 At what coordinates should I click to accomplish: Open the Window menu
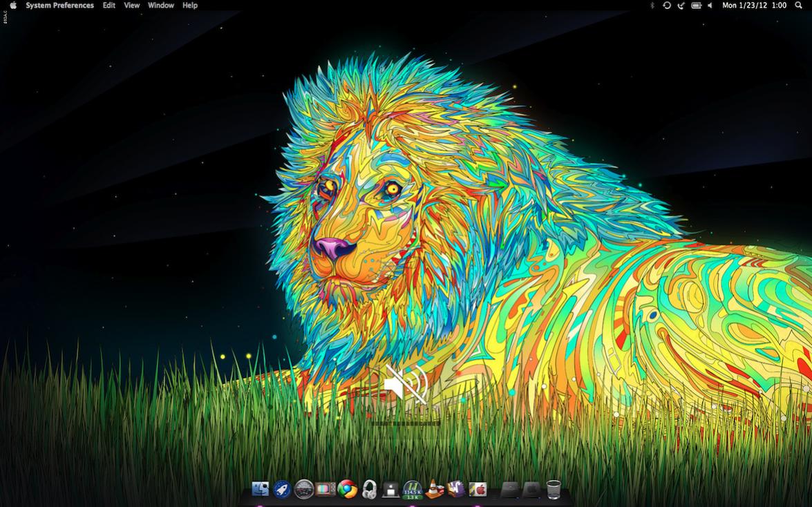click(160, 5)
